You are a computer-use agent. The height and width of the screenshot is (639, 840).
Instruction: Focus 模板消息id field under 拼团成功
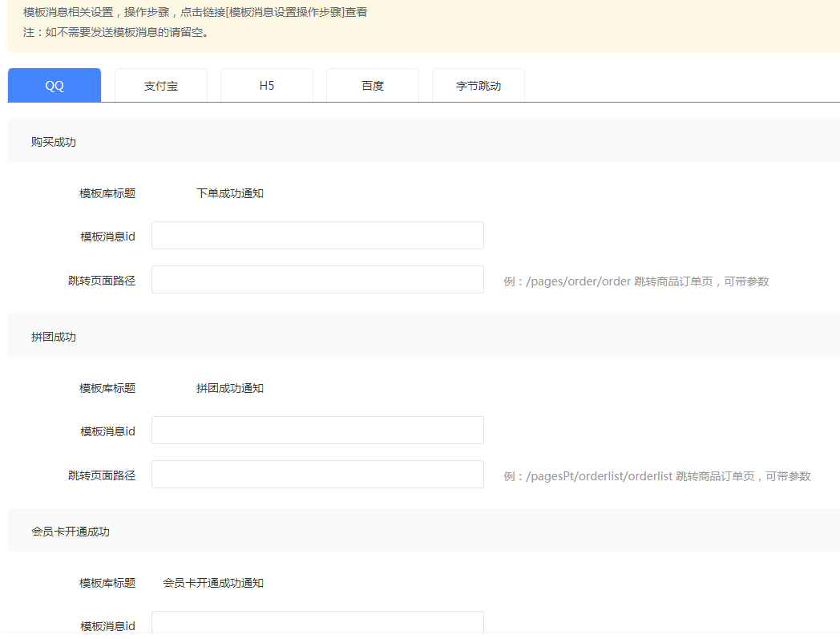(317, 430)
